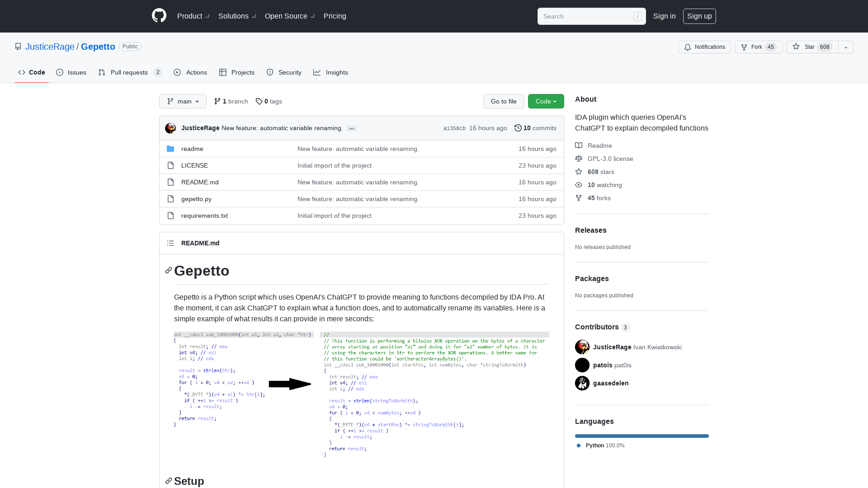Image resolution: width=868 pixels, height=488 pixels.
Task: Open the README table of contents icon
Action: coord(170,243)
